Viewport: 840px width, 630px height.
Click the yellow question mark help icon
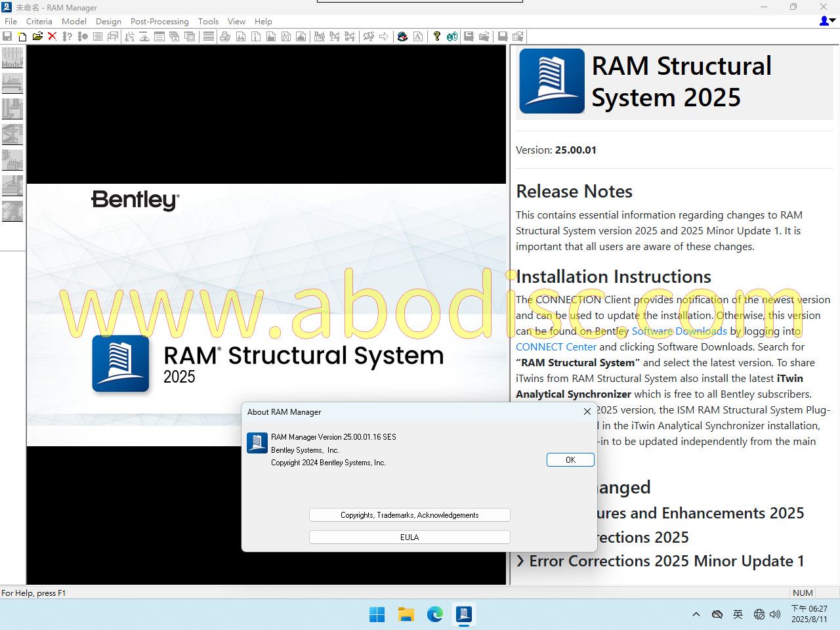436,37
